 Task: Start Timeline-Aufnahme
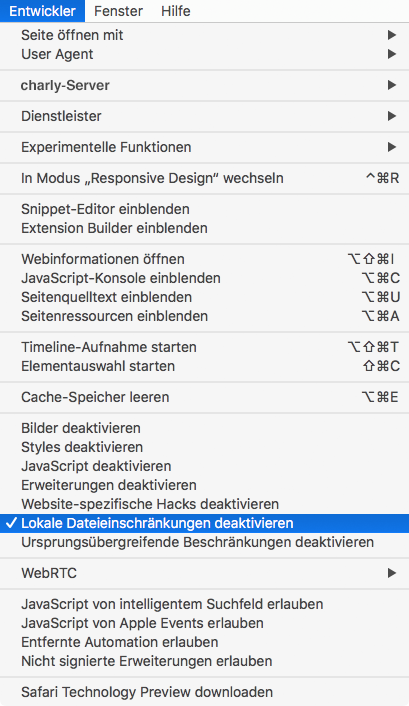pyautogui.click(x=204, y=347)
